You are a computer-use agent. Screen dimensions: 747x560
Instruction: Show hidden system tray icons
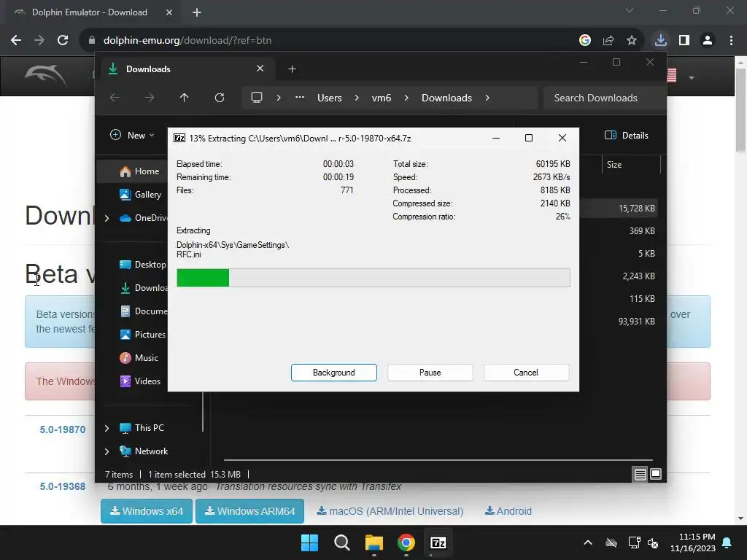point(588,542)
